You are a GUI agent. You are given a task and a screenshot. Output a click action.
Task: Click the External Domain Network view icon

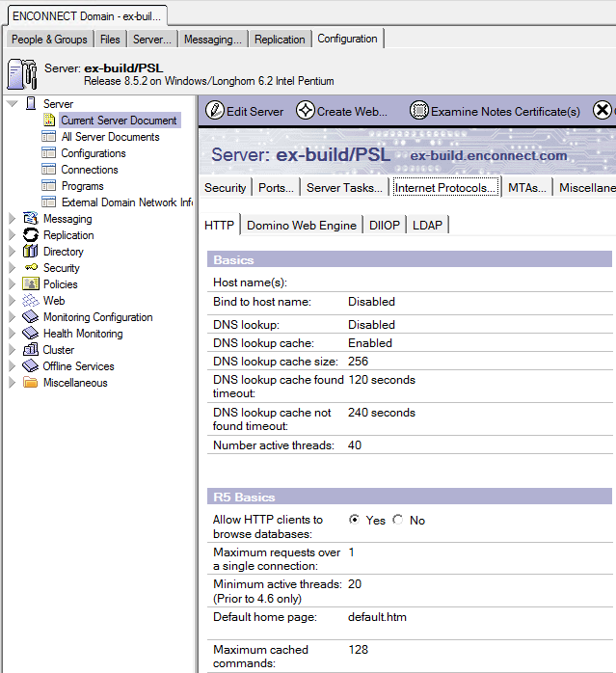click(x=48, y=202)
